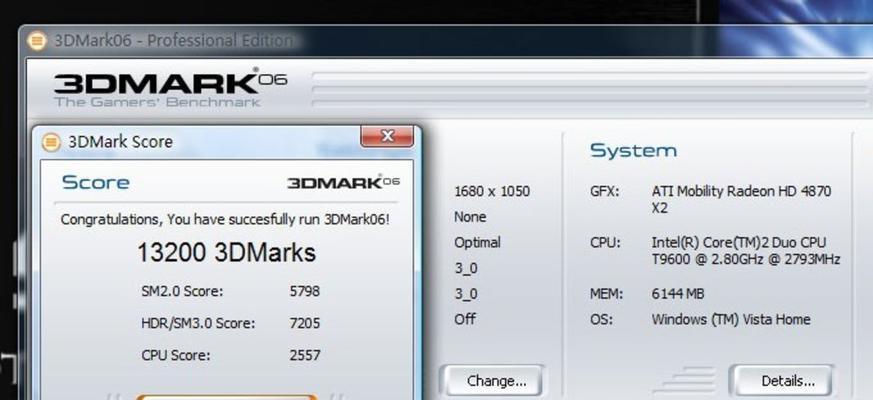
Task: Select the 13200 3DMarks result text
Action: [x=227, y=252]
